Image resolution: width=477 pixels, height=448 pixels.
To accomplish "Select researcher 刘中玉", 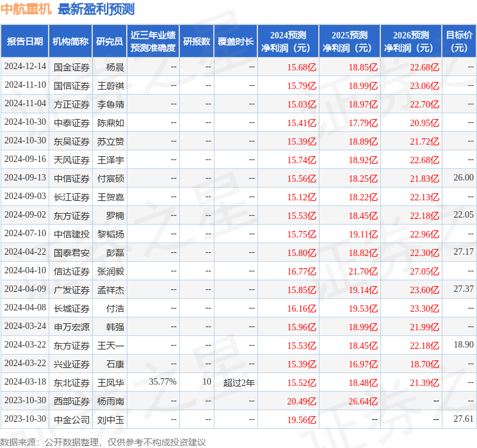I will 111,420.
